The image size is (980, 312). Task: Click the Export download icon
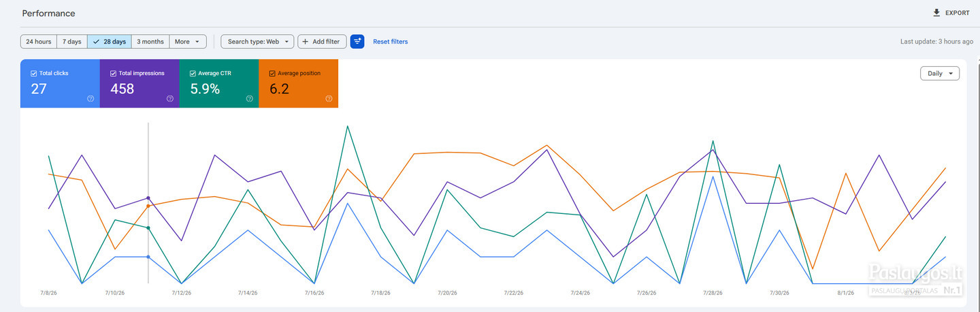pyautogui.click(x=936, y=13)
